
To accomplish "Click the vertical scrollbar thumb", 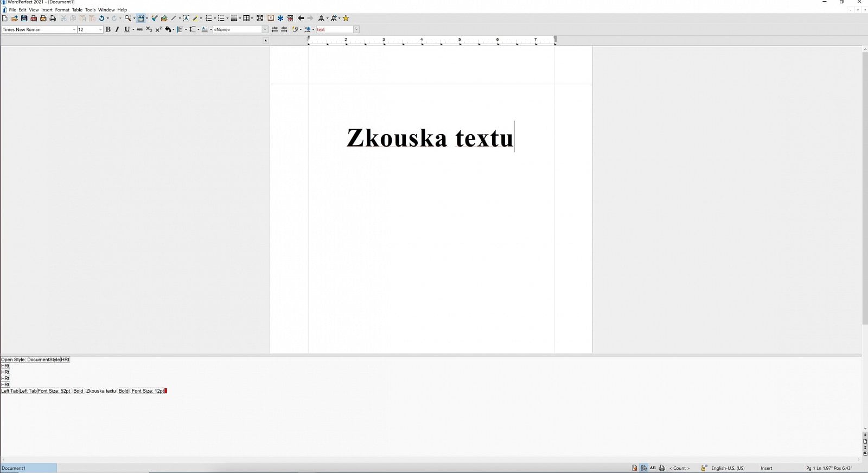I will point(865,188).
